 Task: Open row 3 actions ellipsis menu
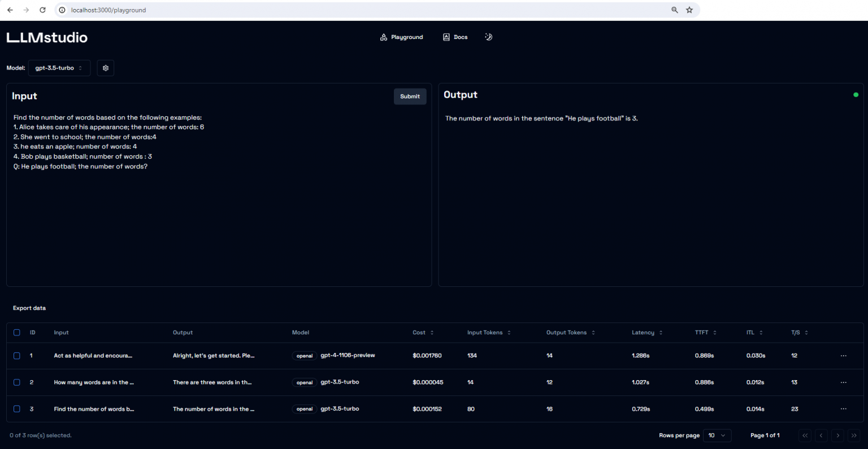(843, 409)
